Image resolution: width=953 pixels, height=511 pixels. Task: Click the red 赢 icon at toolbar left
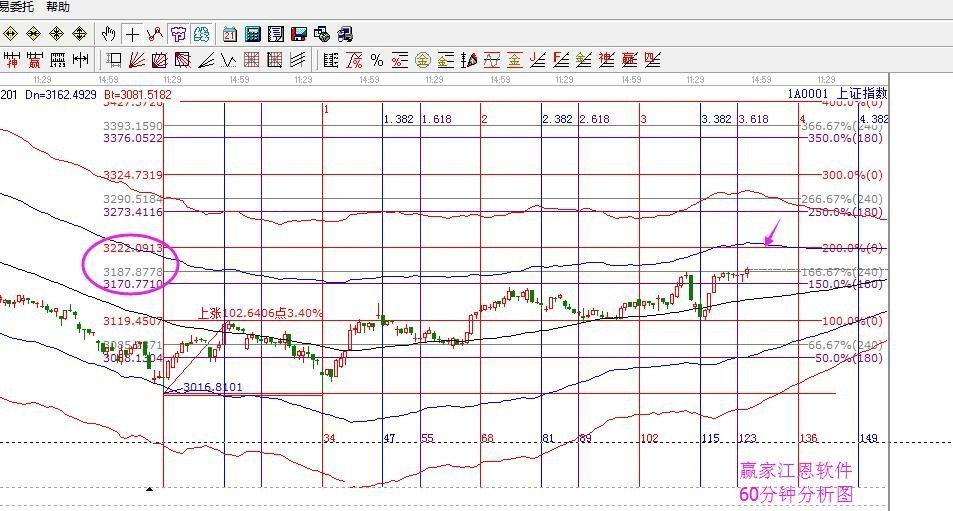pos(35,59)
